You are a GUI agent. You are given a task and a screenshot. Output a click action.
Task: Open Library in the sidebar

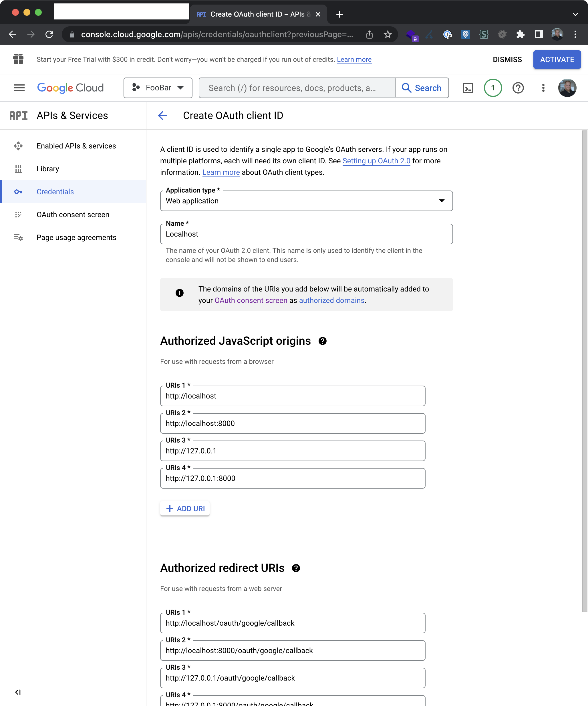tap(48, 169)
